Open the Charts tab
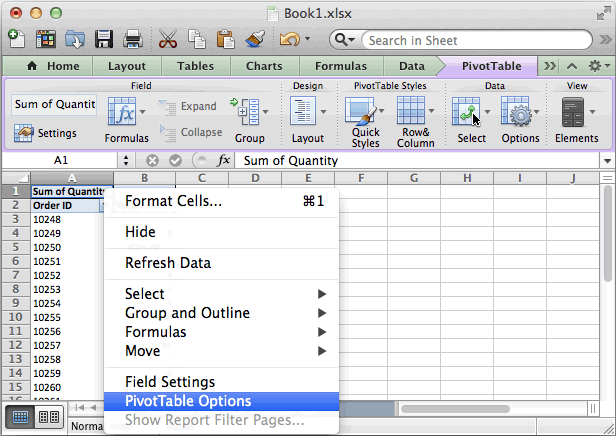The width and height of the screenshot is (616, 436). click(x=264, y=66)
